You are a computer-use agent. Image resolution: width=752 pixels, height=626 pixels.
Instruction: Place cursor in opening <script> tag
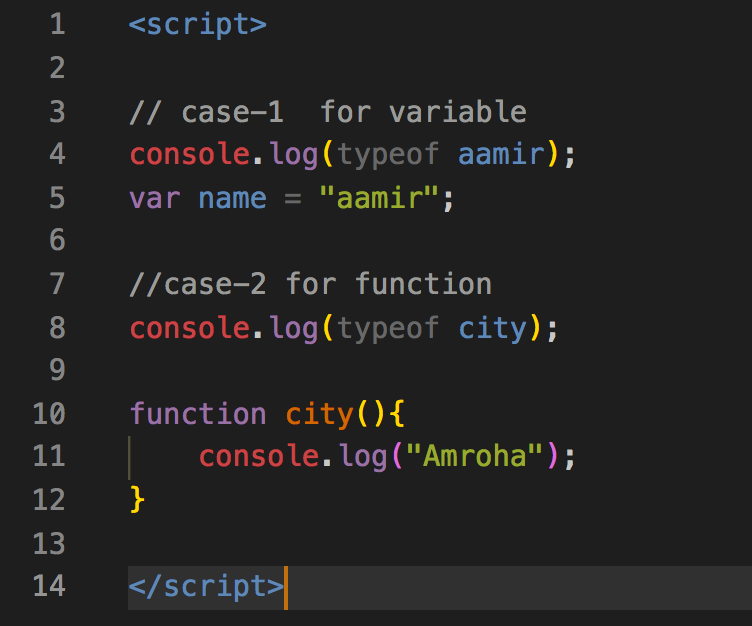tap(198, 25)
